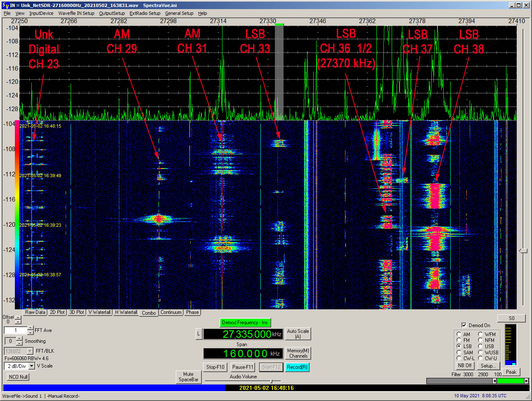Switch to the Raw Data tab
532x401 pixels.
click(35, 312)
